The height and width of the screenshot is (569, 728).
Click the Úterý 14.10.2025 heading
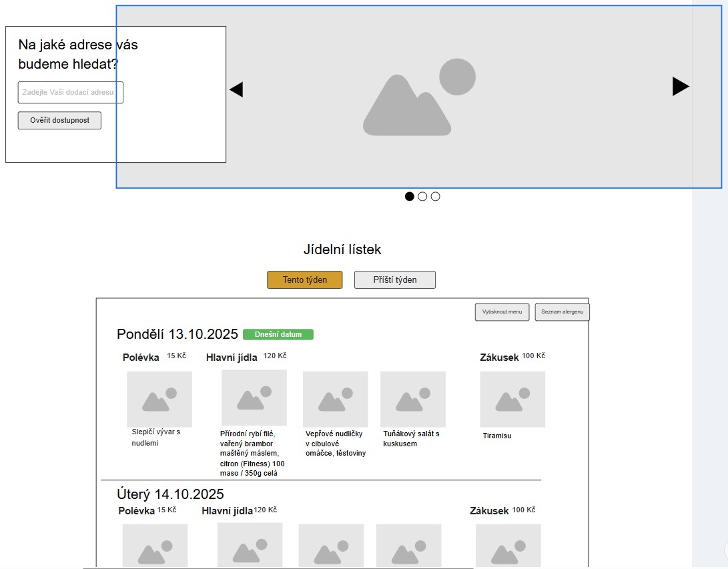pyautogui.click(x=170, y=494)
